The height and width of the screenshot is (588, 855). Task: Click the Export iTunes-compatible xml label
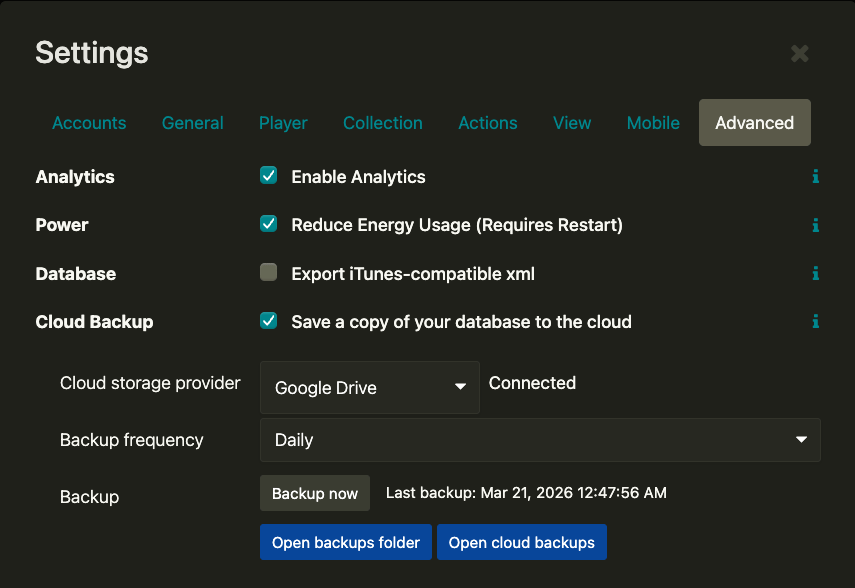pyautogui.click(x=413, y=274)
